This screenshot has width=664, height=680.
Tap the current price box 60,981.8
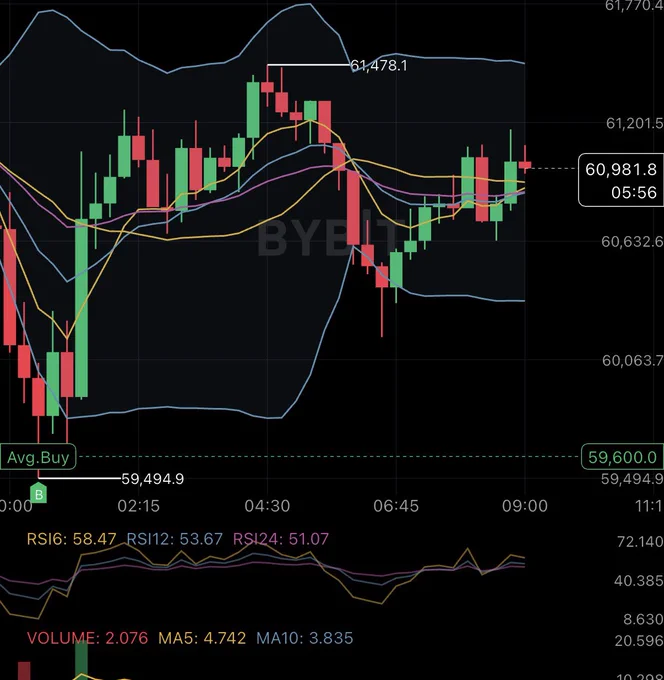621,180
